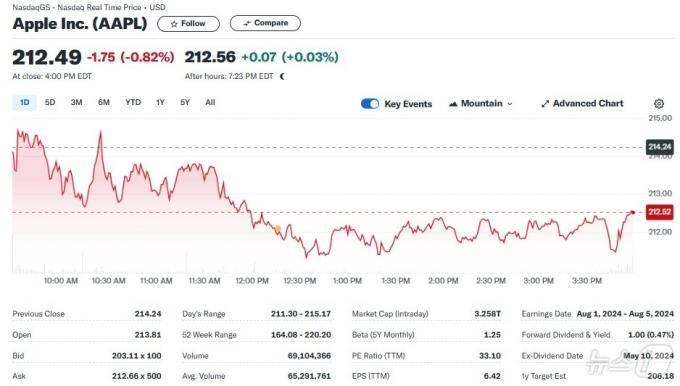Click the Volume value 69,104,366

309,356
